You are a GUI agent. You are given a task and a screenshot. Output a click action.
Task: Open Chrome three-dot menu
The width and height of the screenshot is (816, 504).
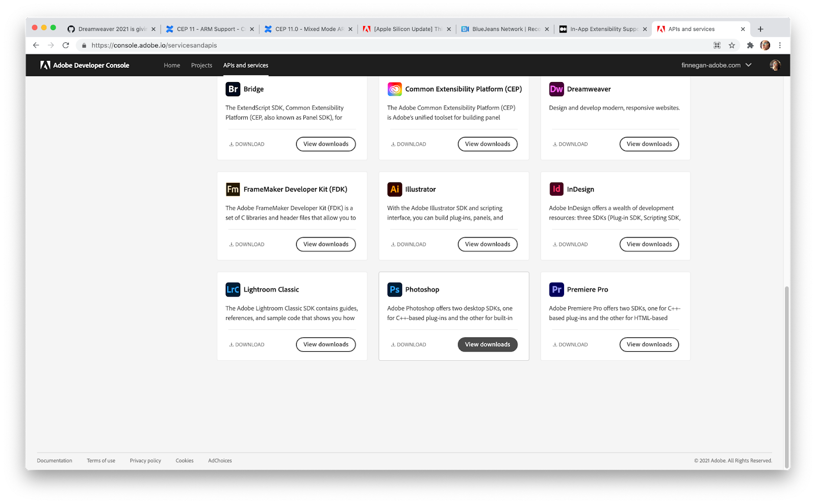[780, 45]
